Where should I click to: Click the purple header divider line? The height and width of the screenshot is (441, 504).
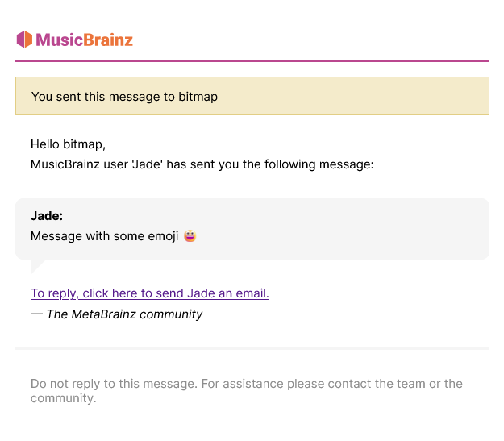[x=252, y=60]
